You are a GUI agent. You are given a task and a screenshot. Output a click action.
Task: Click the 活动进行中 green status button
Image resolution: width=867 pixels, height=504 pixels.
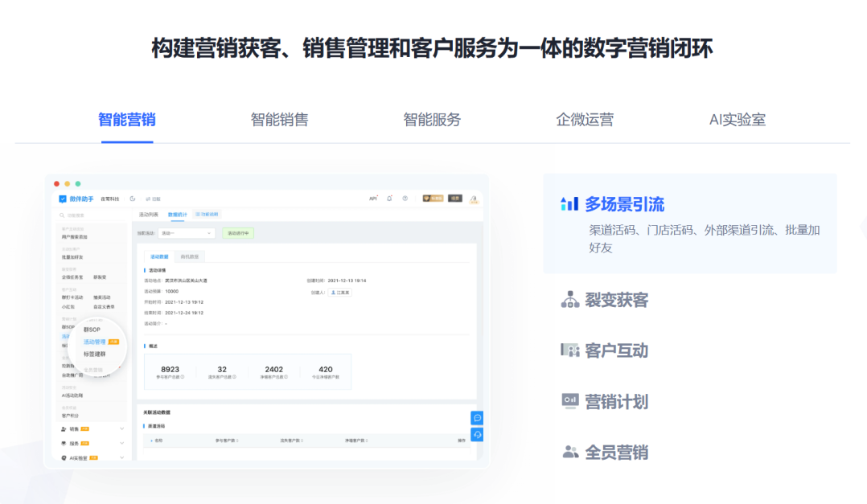pyautogui.click(x=238, y=233)
